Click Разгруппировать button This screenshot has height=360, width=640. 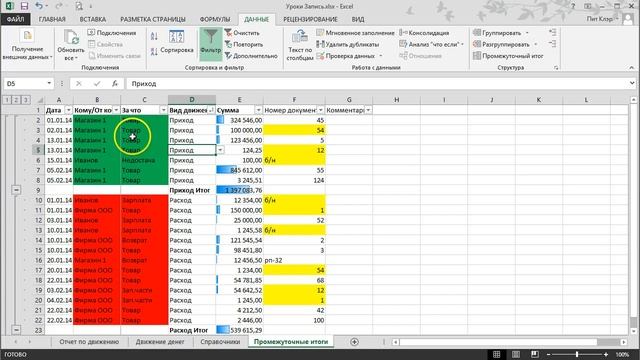tap(505, 44)
